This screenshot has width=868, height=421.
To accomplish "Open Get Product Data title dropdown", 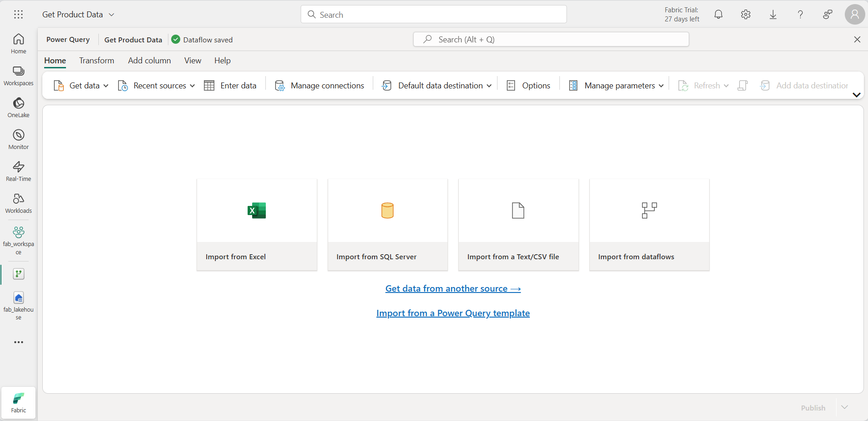I will point(112,15).
